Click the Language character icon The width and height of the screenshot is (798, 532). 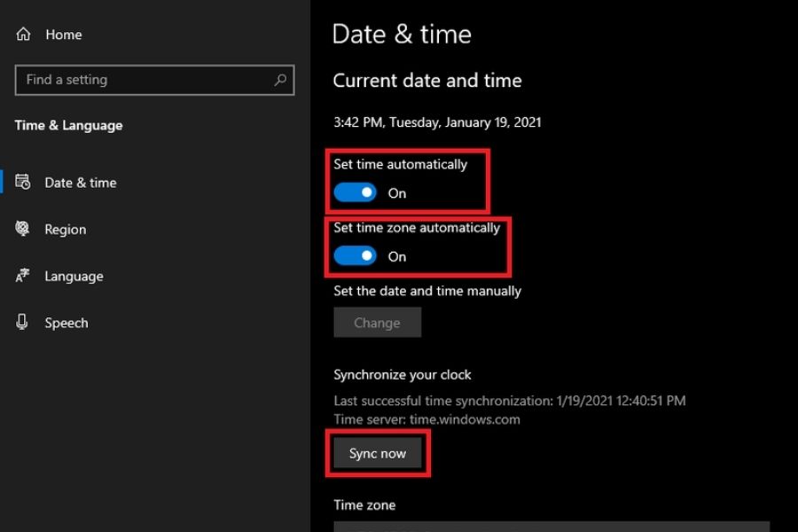pos(23,276)
